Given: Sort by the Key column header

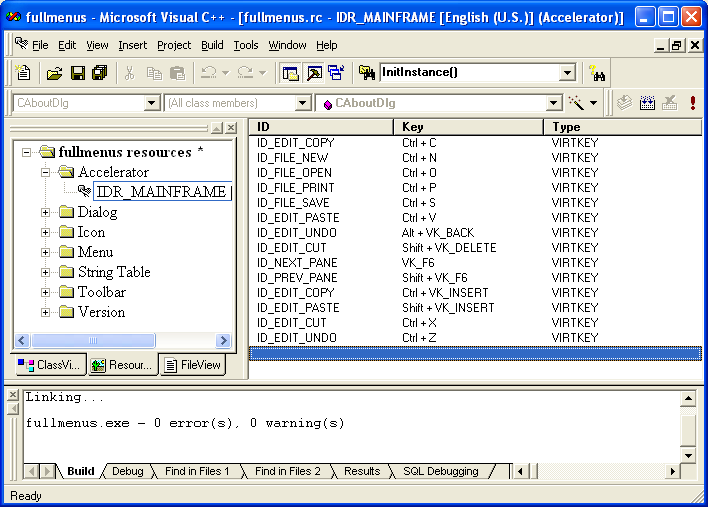Looking at the screenshot, I should click(468, 127).
